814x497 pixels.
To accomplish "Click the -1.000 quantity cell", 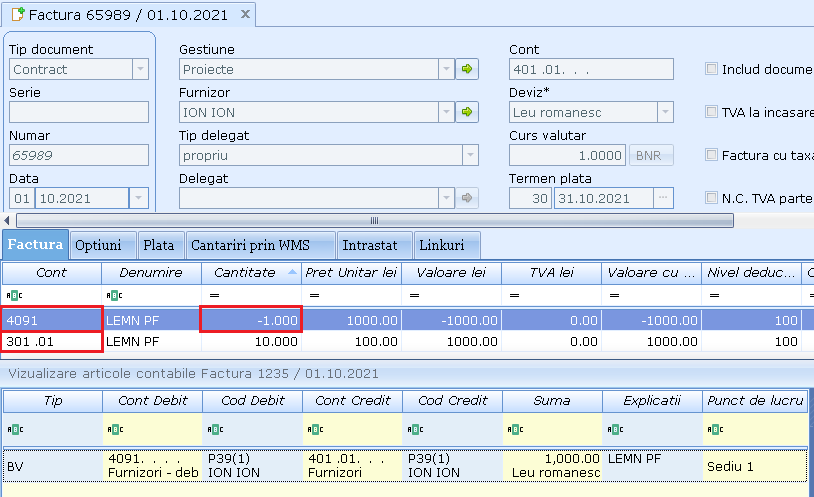I will 251,320.
